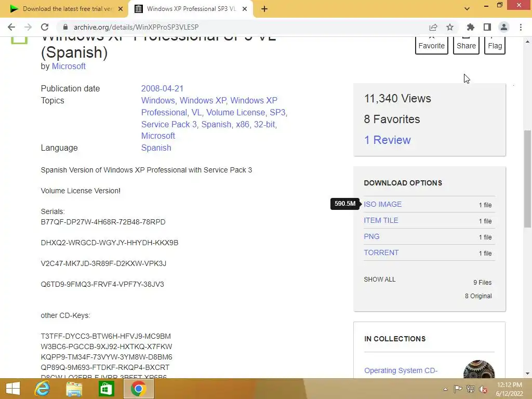Open the 32-bit topic link
This screenshot has height=399, width=532.
click(x=264, y=124)
